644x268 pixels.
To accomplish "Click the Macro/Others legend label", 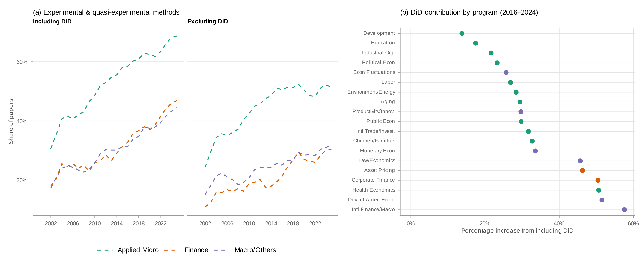I will point(255,250).
